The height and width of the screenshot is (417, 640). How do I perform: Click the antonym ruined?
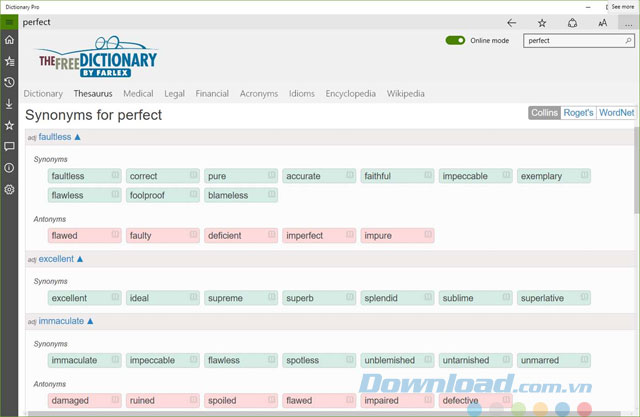[x=162, y=401]
